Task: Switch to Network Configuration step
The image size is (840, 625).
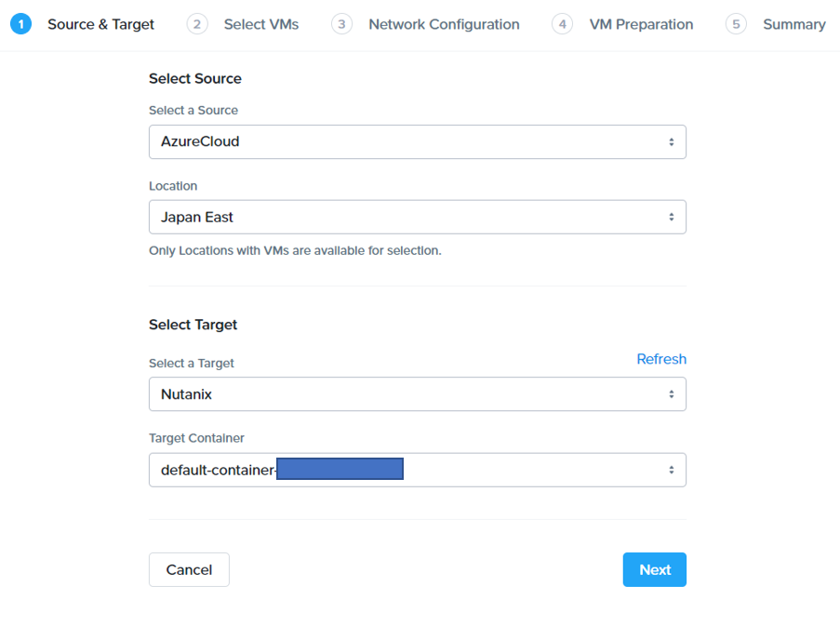Action: (444, 24)
